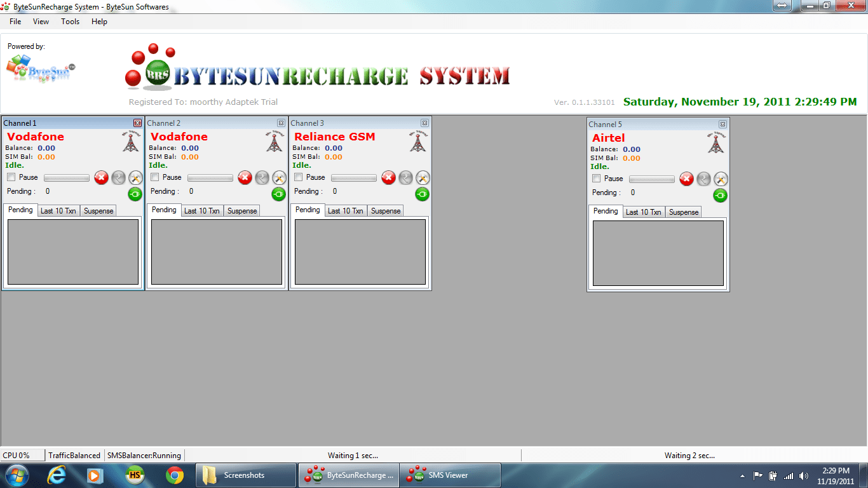Select the Pending tab in Channel 3

tap(308, 210)
